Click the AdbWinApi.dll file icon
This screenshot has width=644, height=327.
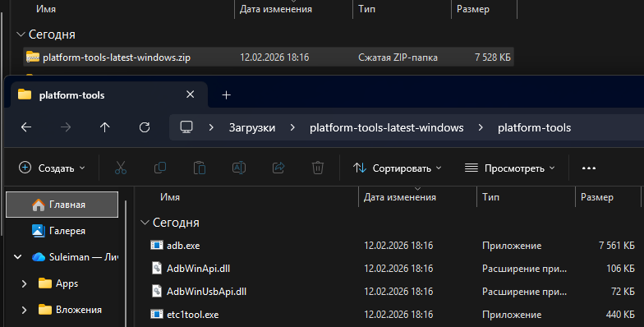point(157,268)
